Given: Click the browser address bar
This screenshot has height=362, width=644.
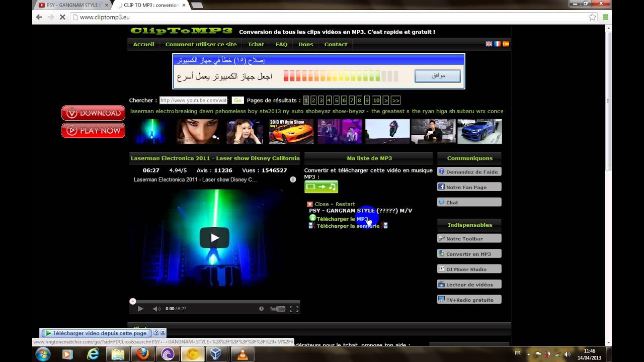Looking at the screenshot, I should [332, 17].
